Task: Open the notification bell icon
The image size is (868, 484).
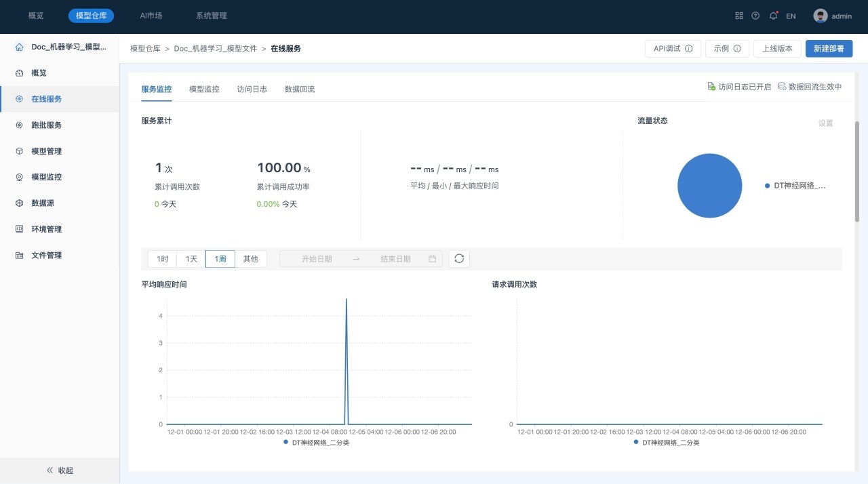Action: [773, 16]
